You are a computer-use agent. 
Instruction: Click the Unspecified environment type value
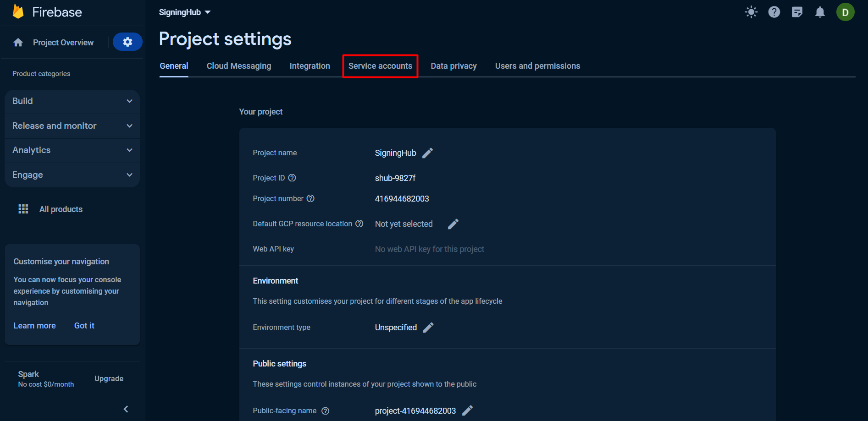coord(396,328)
